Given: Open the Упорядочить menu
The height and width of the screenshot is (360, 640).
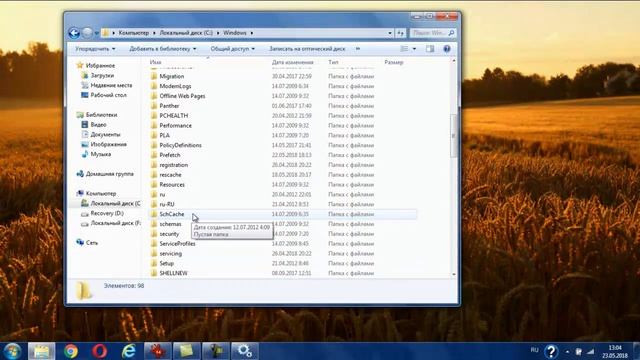Looking at the screenshot, I should 95,49.
